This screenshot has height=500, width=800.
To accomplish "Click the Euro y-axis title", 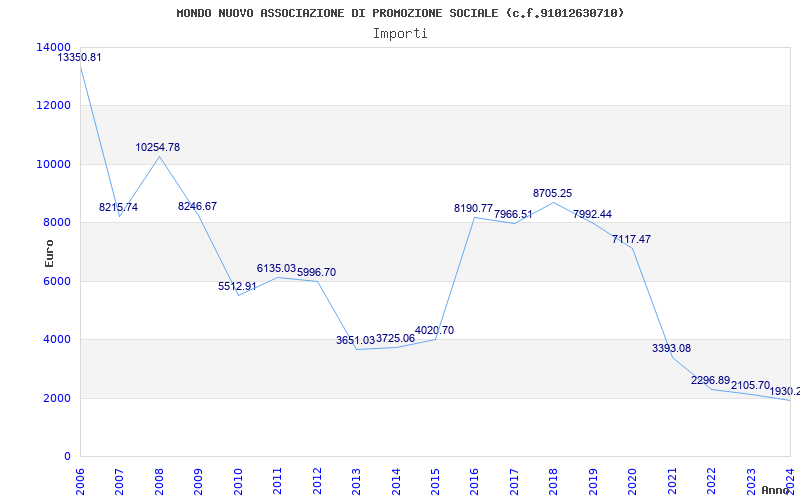I will (x=49, y=254).
